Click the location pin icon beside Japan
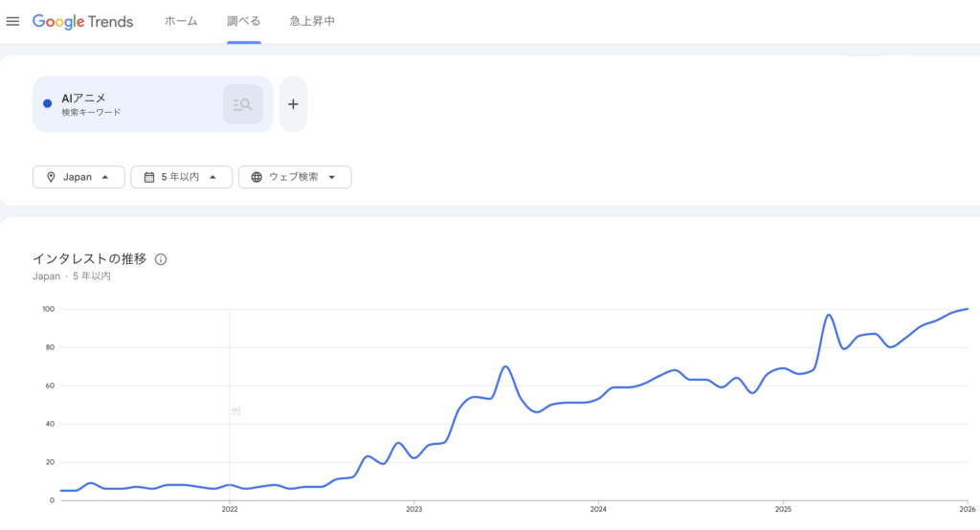980x530 pixels. click(x=50, y=177)
